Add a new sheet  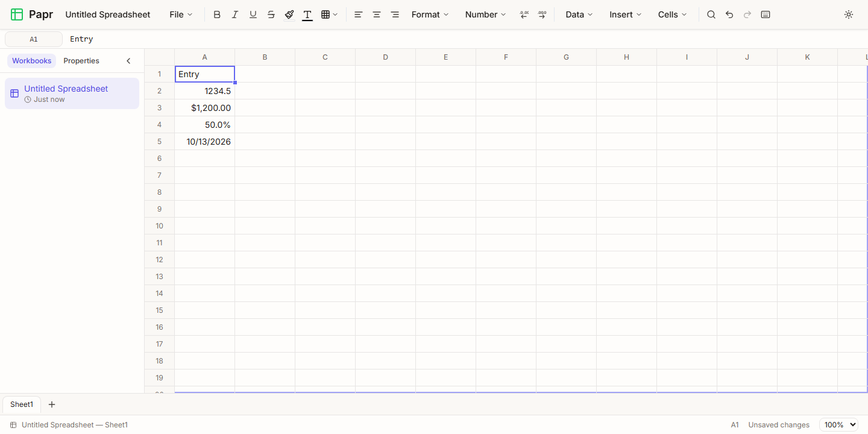click(x=52, y=404)
